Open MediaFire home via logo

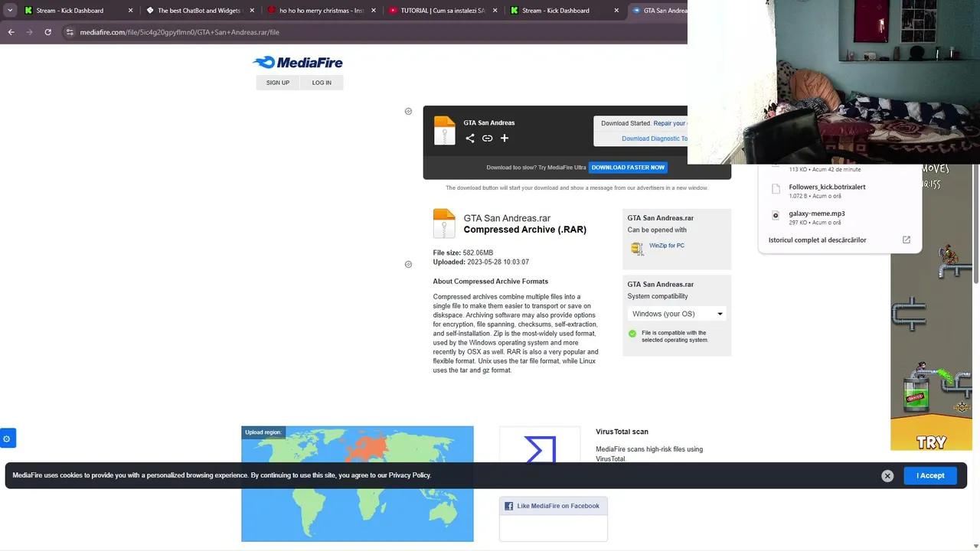coord(298,63)
